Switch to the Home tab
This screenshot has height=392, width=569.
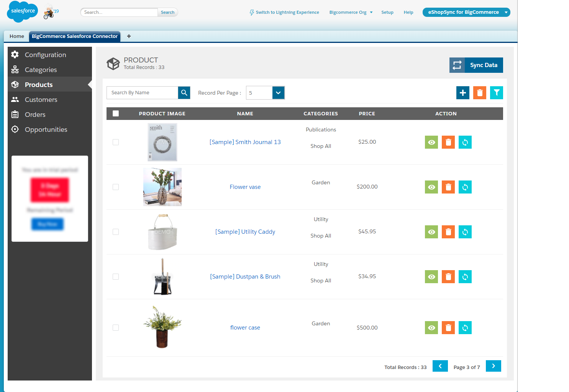pos(16,36)
